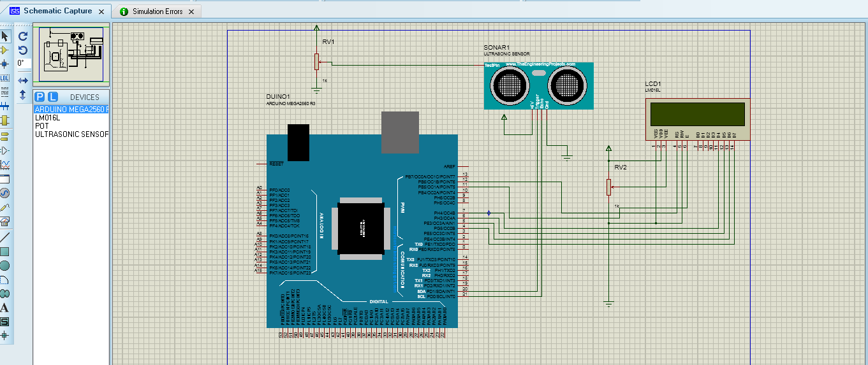Activate Component Mode tool
This screenshot has width=868, height=365.
[x=4, y=50]
